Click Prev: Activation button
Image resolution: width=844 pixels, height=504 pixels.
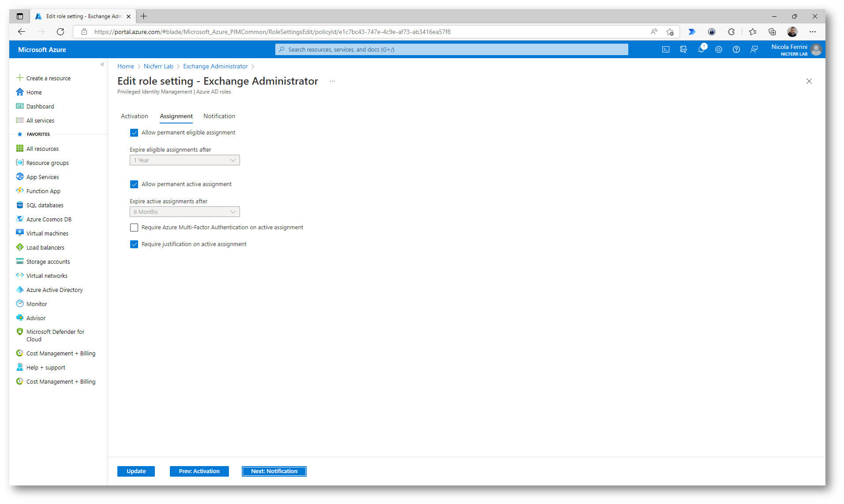point(199,471)
